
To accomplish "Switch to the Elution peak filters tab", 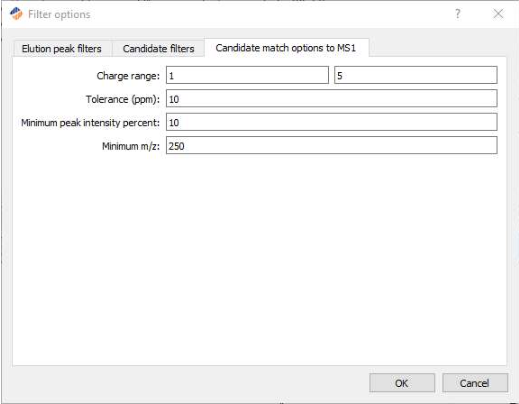I will click(x=62, y=49).
